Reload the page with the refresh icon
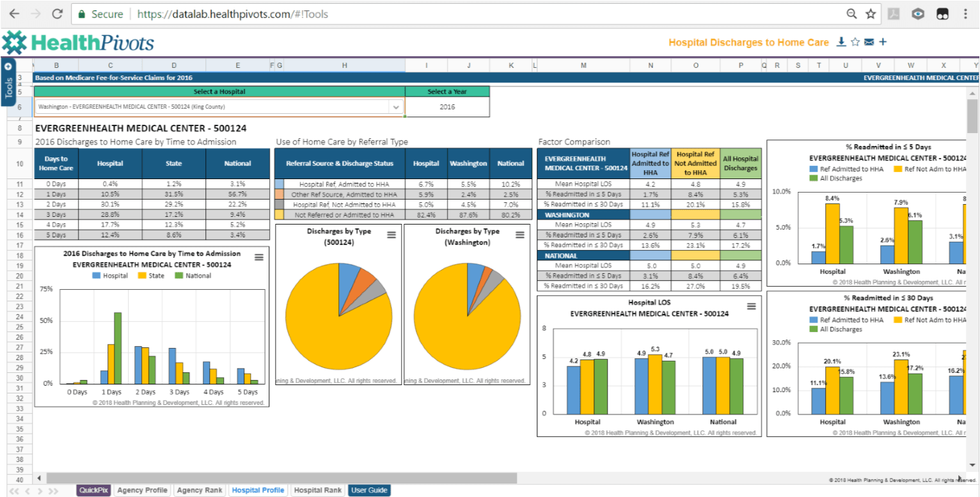Screen dimensions: 980x497 coord(58,13)
